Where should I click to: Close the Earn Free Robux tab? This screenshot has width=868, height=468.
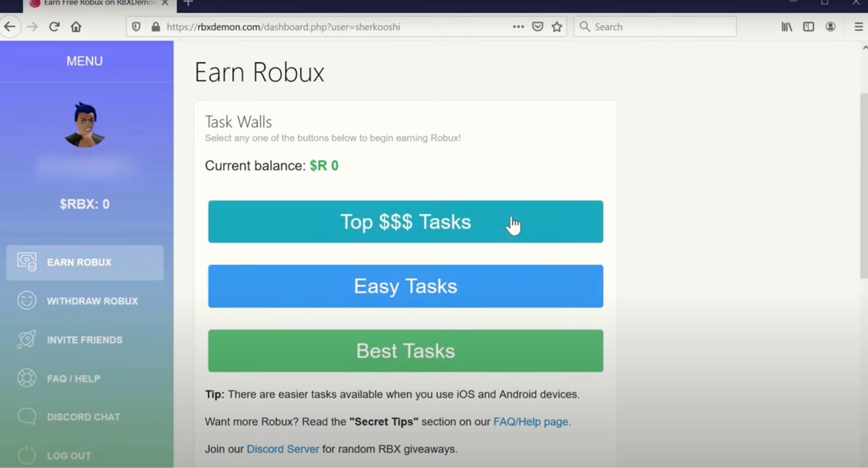coord(165,3)
